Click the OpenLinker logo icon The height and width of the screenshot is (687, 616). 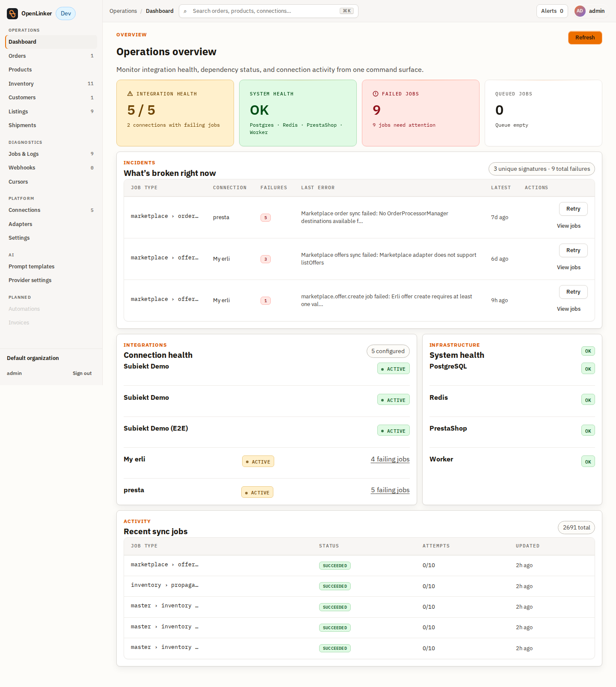coord(12,14)
